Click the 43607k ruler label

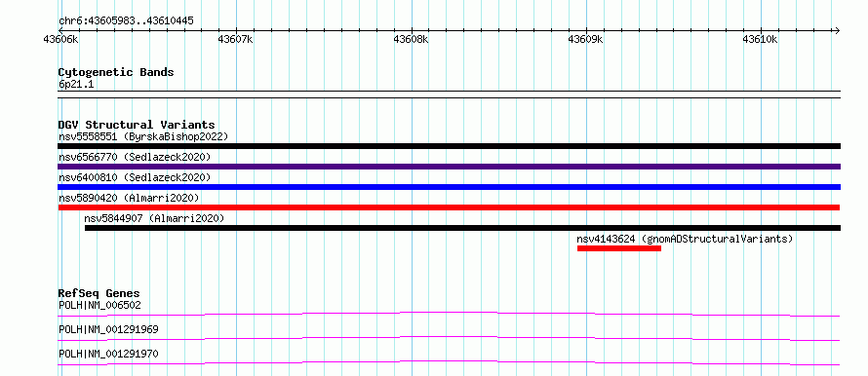click(x=235, y=39)
